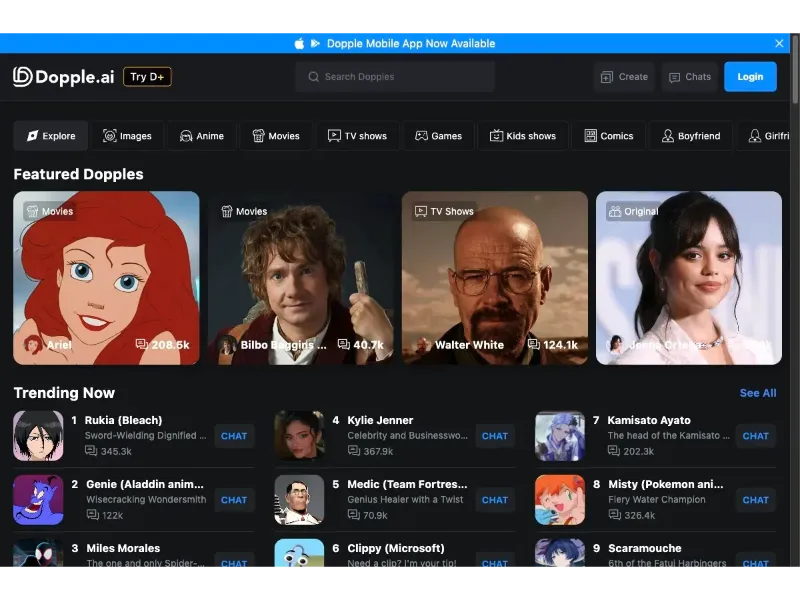
Task: Click the Kylie Jenner avatar icon
Action: pos(299,435)
